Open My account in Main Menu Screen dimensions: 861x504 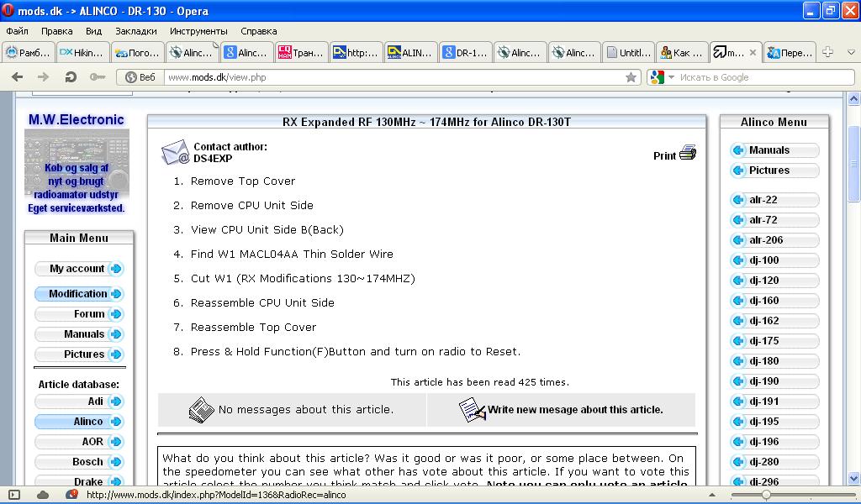pyautogui.click(x=78, y=269)
